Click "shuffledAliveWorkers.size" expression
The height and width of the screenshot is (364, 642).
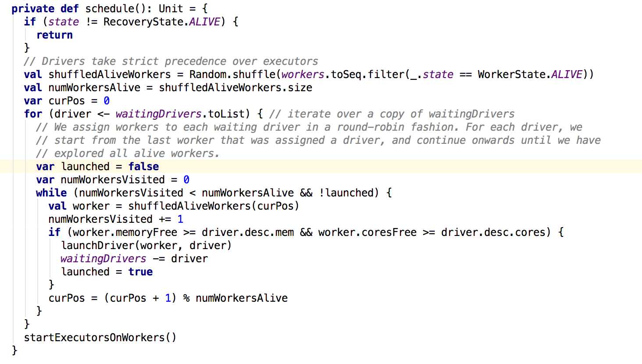(x=235, y=88)
